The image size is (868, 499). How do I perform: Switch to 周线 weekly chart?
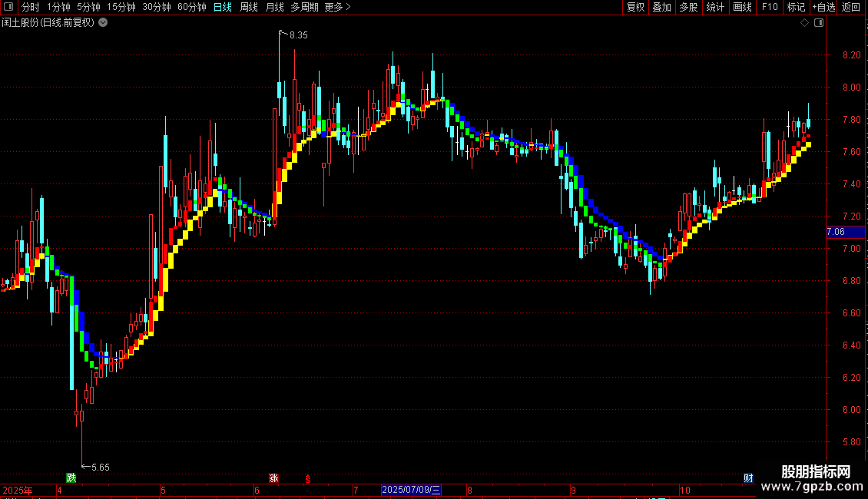(249, 7)
